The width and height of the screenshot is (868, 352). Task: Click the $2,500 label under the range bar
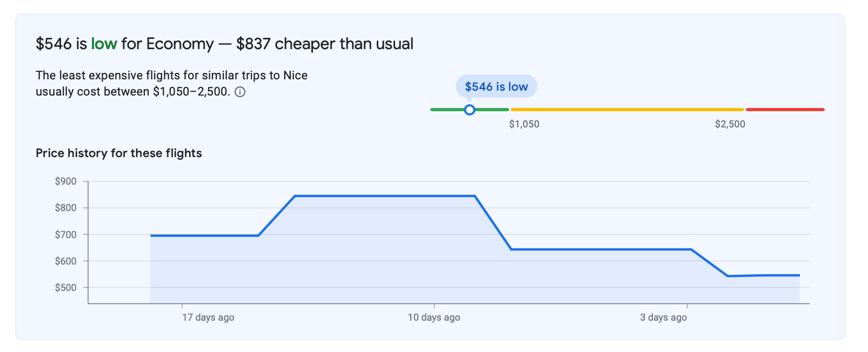(730, 124)
